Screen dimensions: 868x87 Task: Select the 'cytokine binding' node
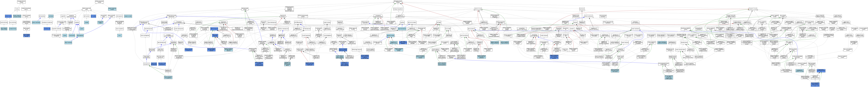(x=4, y=22)
